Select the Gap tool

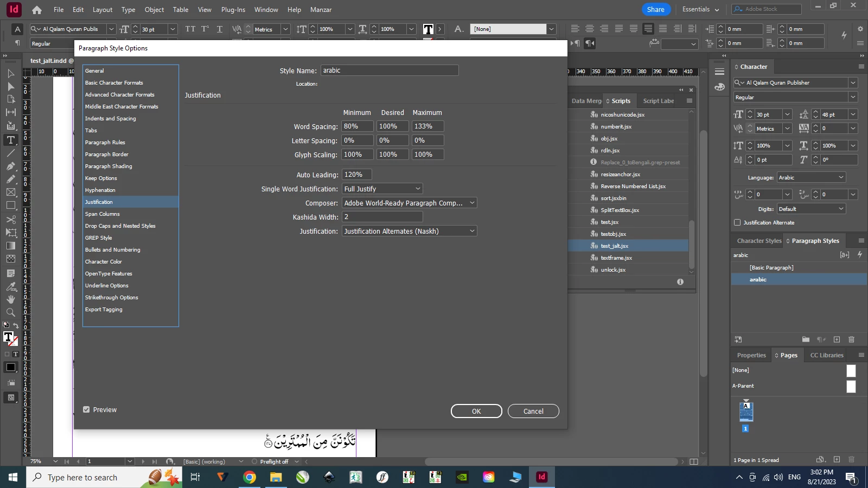pyautogui.click(x=10, y=113)
